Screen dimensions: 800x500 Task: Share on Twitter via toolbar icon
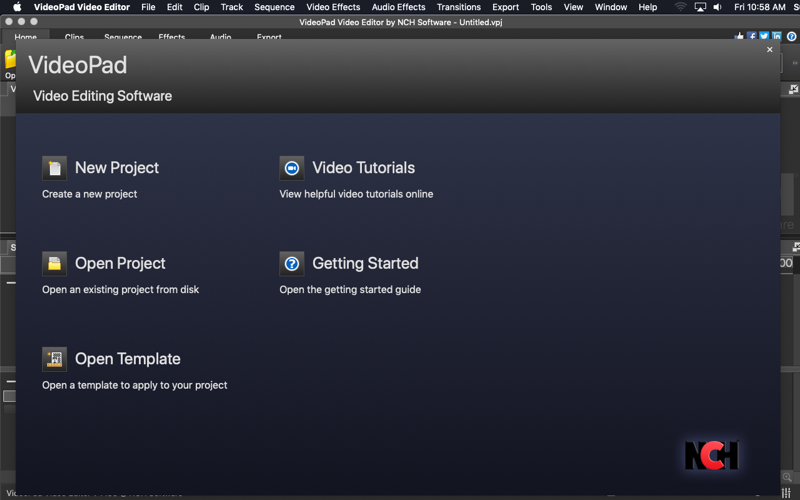coord(764,36)
